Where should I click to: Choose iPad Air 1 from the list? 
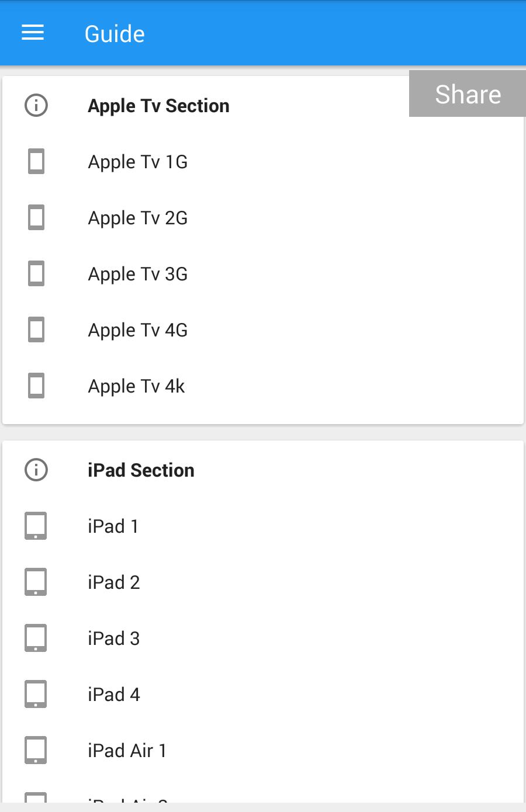(x=263, y=751)
